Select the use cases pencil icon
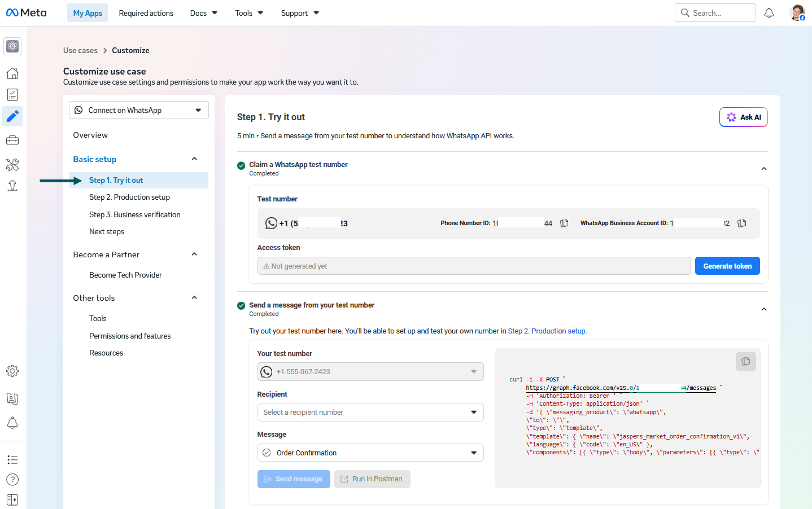 (12, 116)
